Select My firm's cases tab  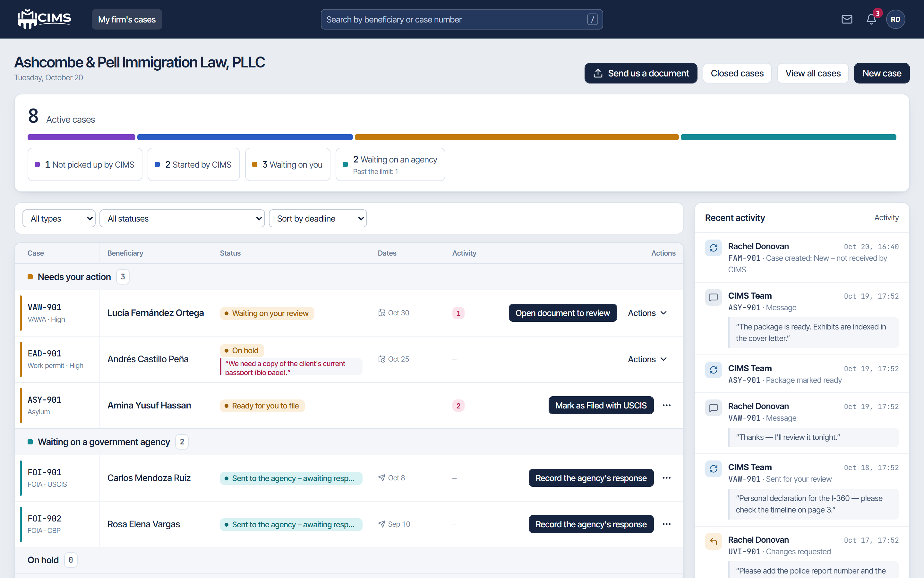point(127,19)
